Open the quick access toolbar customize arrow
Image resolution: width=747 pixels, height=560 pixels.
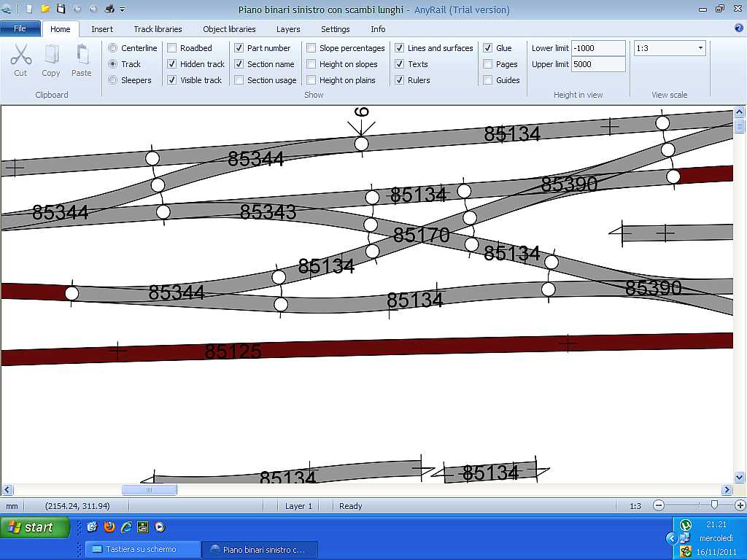click(x=123, y=10)
